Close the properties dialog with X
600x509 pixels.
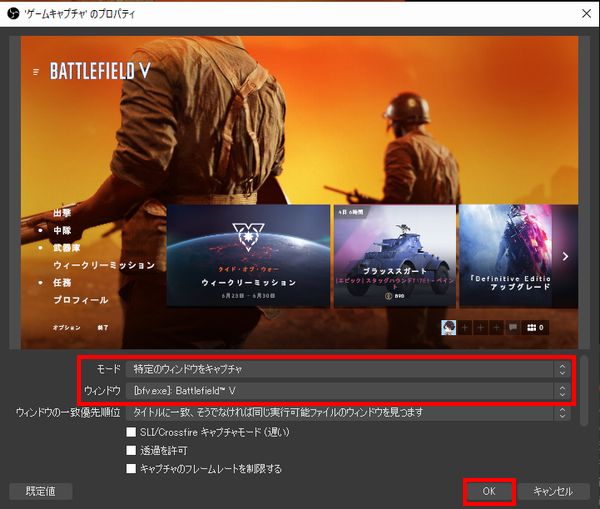tap(586, 14)
